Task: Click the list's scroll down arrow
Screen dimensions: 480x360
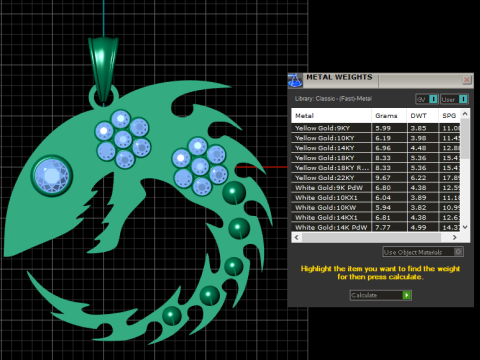Action: click(x=465, y=227)
